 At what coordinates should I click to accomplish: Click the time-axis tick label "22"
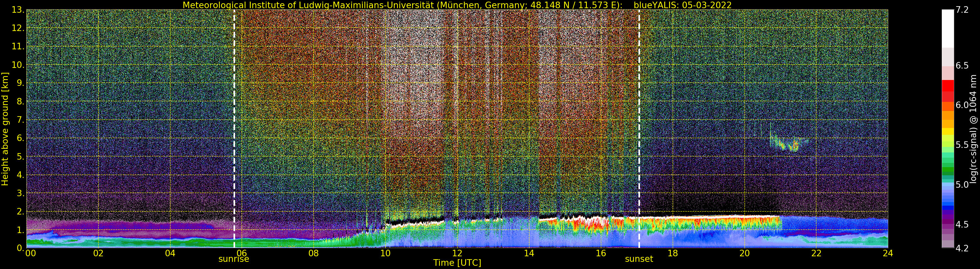(x=816, y=253)
